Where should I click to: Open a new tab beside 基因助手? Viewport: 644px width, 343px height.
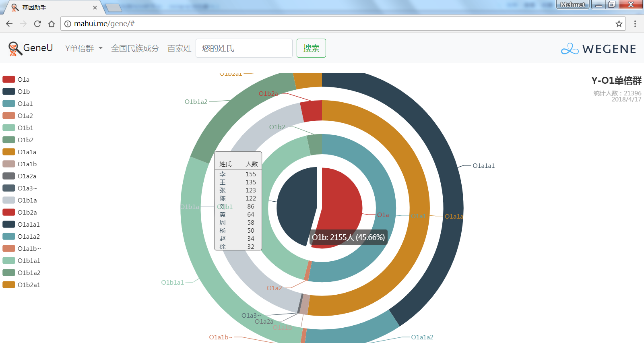[x=114, y=8]
